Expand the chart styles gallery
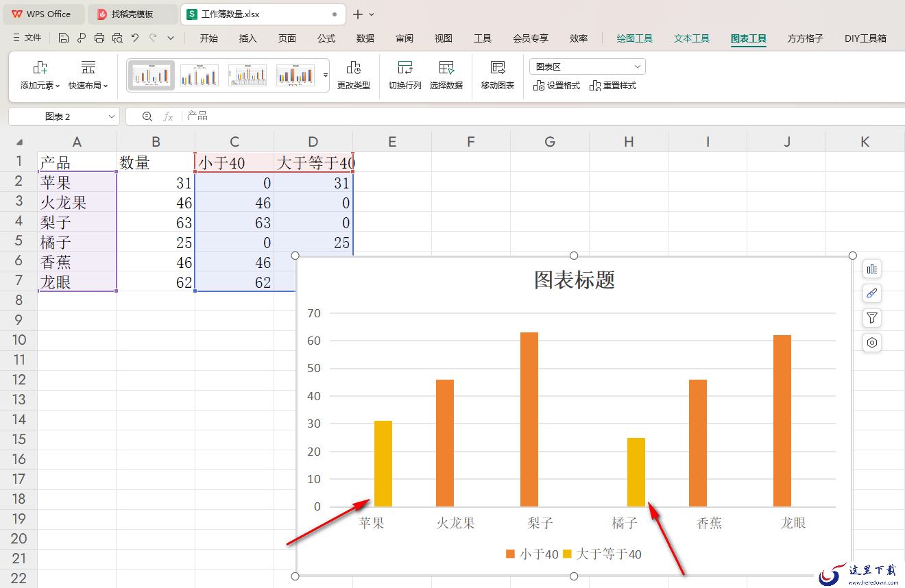The image size is (905, 588). (x=326, y=75)
